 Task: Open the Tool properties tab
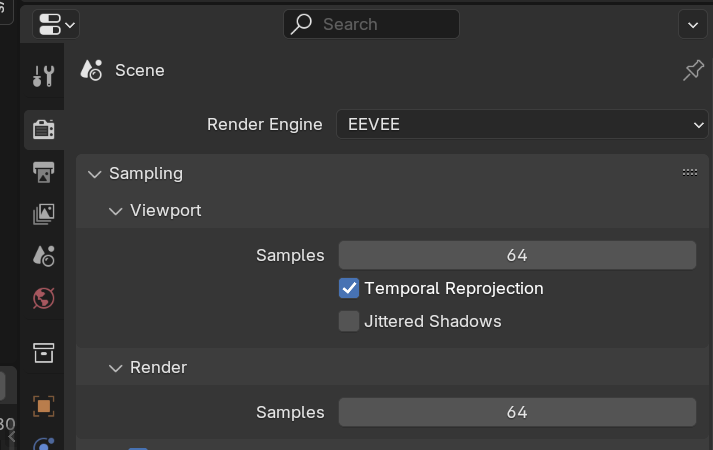pyautogui.click(x=43, y=76)
